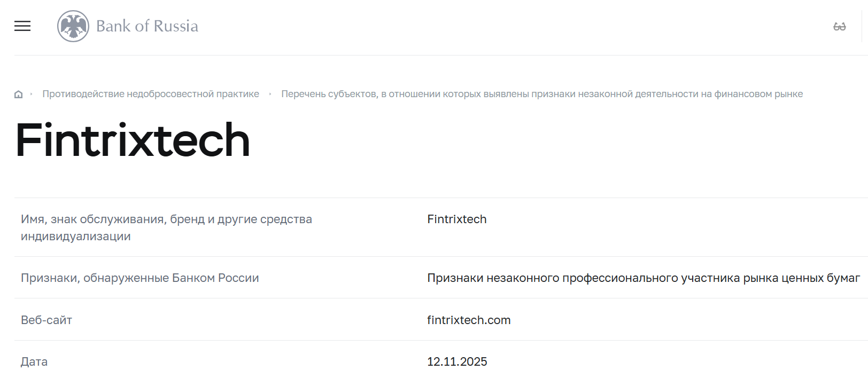Open breadcrumb Перечень субъектов list

coord(542,94)
